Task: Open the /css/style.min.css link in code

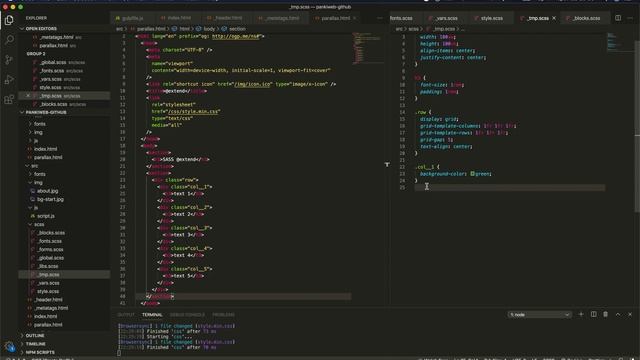Action: [x=194, y=111]
